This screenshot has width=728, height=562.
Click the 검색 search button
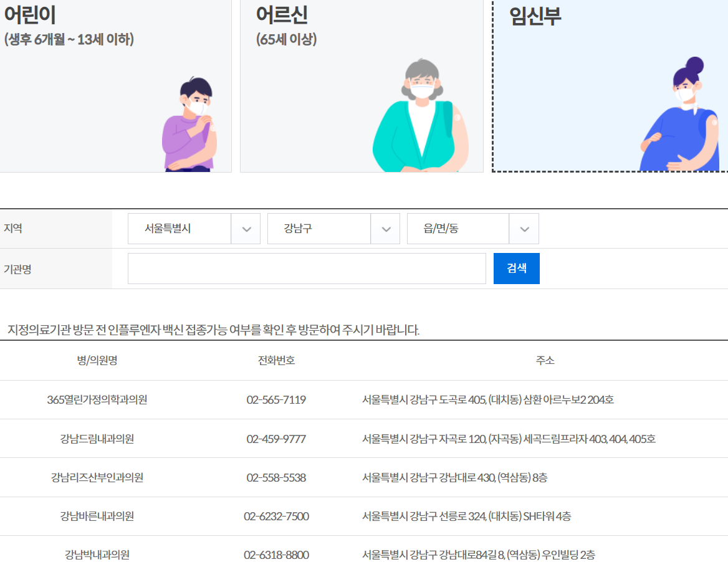[516, 268]
